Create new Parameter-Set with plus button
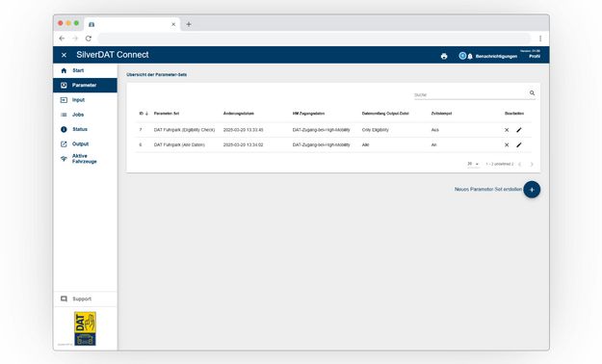 (532, 190)
